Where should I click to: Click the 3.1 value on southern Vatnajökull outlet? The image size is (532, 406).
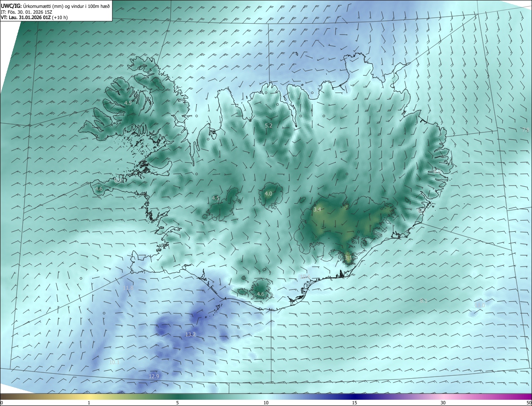pyautogui.click(x=348, y=257)
